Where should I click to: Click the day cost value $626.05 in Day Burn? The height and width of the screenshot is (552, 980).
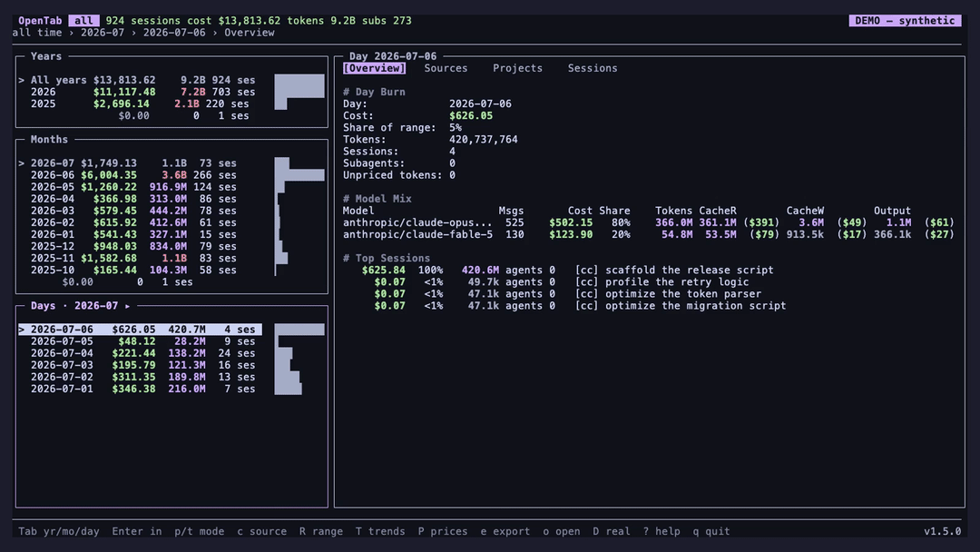coord(471,115)
